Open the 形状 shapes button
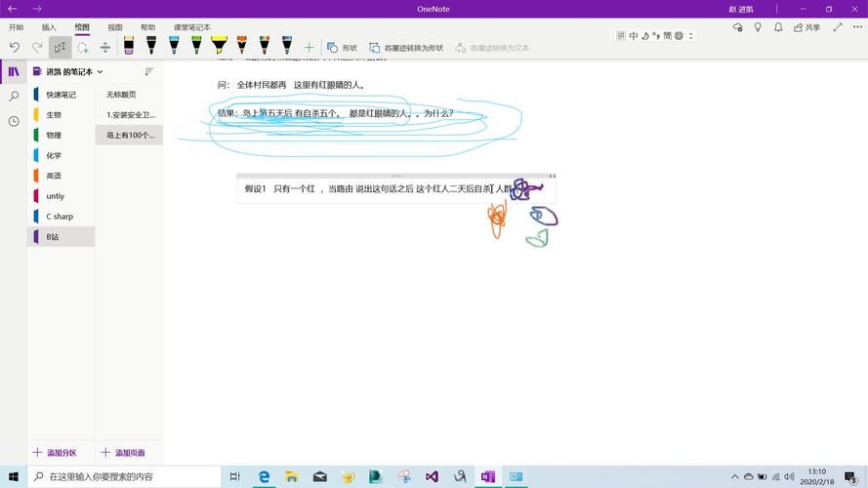 pos(342,48)
